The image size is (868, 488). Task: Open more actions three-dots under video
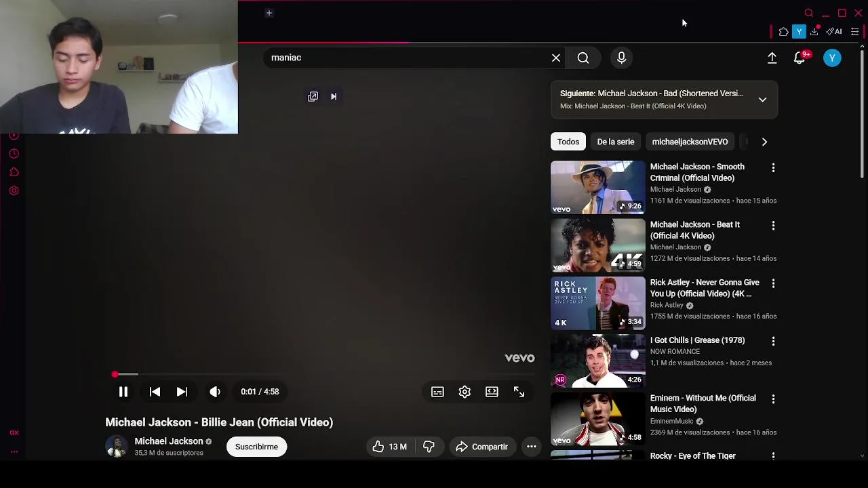pyautogui.click(x=532, y=447)
